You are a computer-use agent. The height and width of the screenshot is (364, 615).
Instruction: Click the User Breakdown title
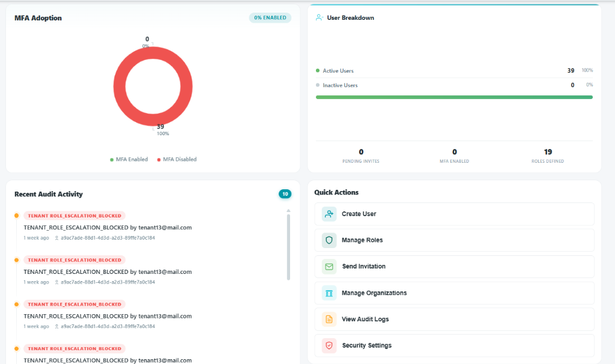coord(351,17)
